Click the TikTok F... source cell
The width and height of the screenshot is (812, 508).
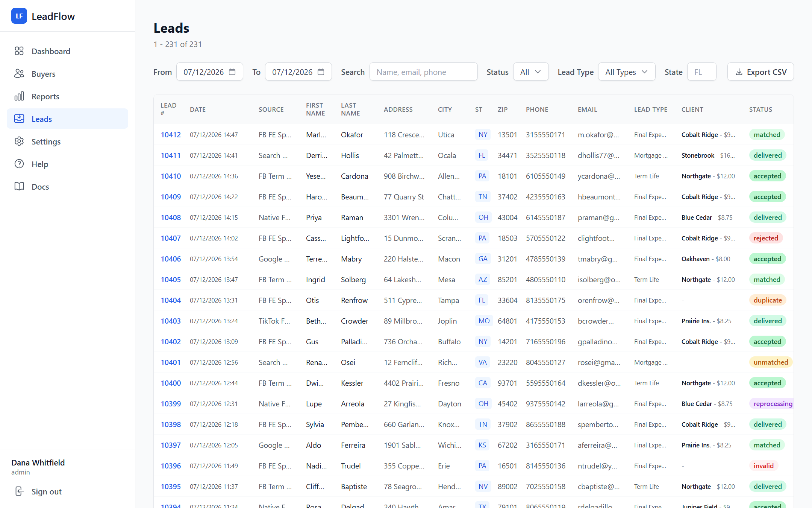click(x=274, y=321)
